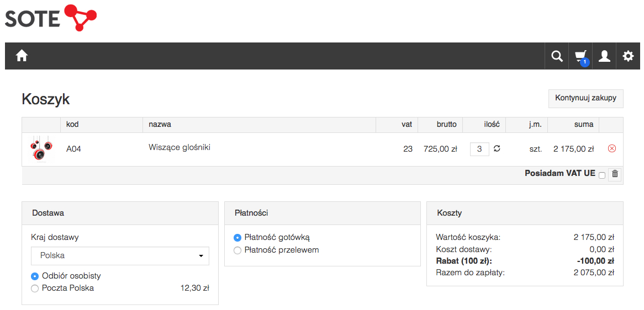Open the shopping cart icon
The image size is (644, 310).
580,56
